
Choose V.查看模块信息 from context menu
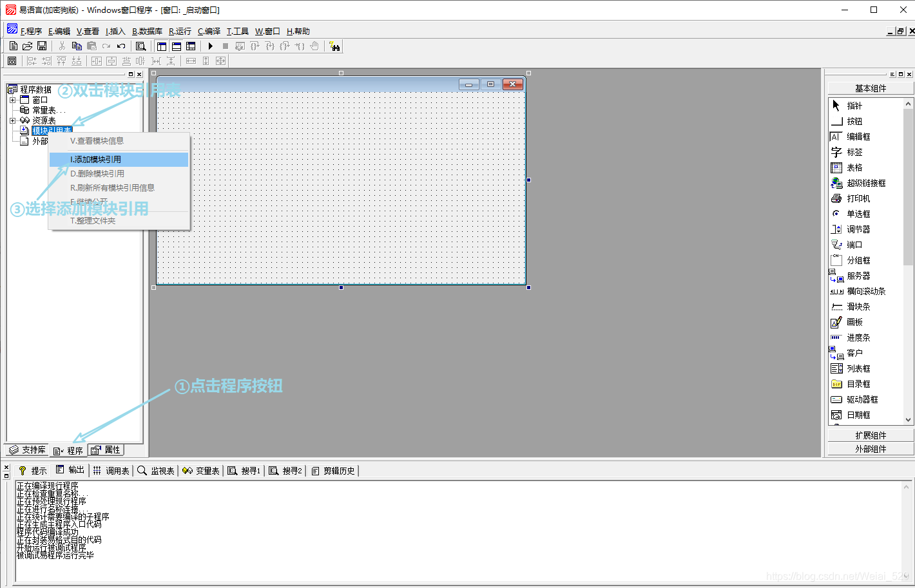coord(119,140)
